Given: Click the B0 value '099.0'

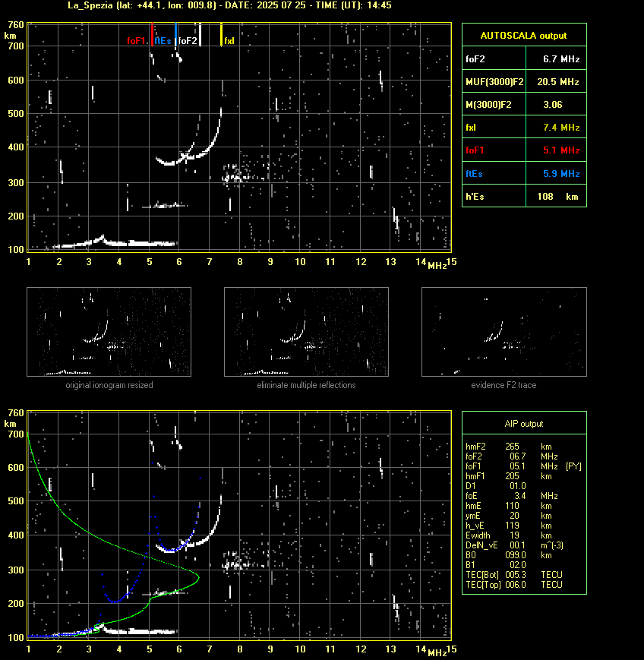Looking at the screenshot, I should coord(516,555).
